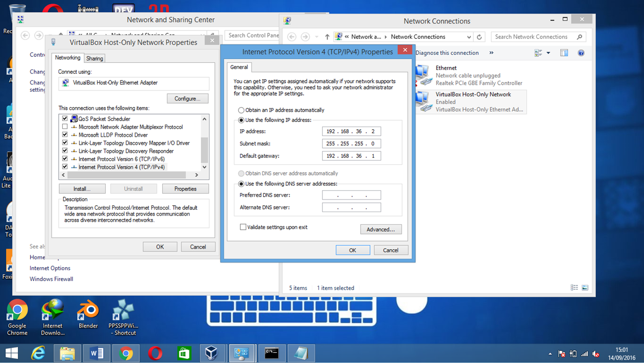This screenshot has width=644, height=363.
Task: Select the General tab in IPv4 Properties
Action: pyautogui.click(x=239, y=67)
